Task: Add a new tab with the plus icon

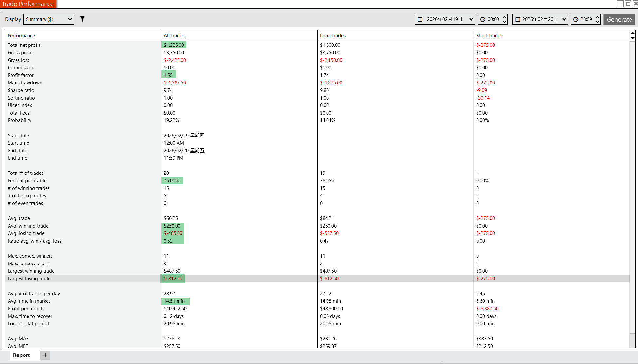Action: pos(45,355)
